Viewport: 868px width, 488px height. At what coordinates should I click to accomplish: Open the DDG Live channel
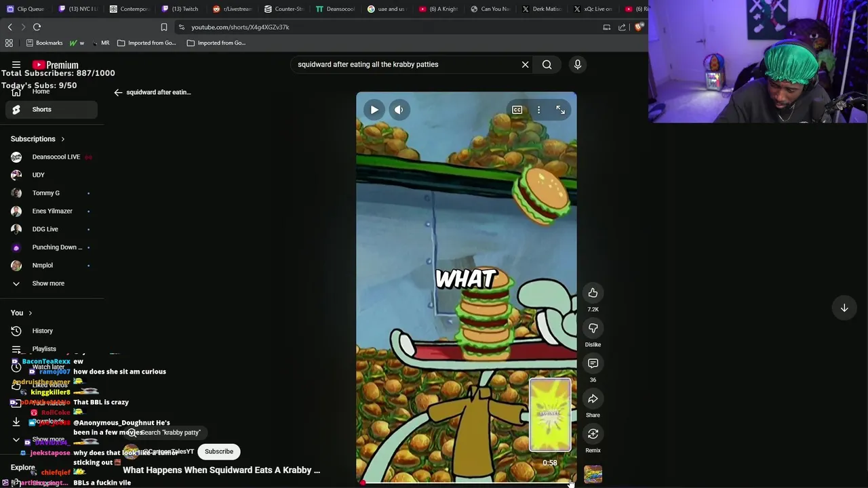pos(51,229)
